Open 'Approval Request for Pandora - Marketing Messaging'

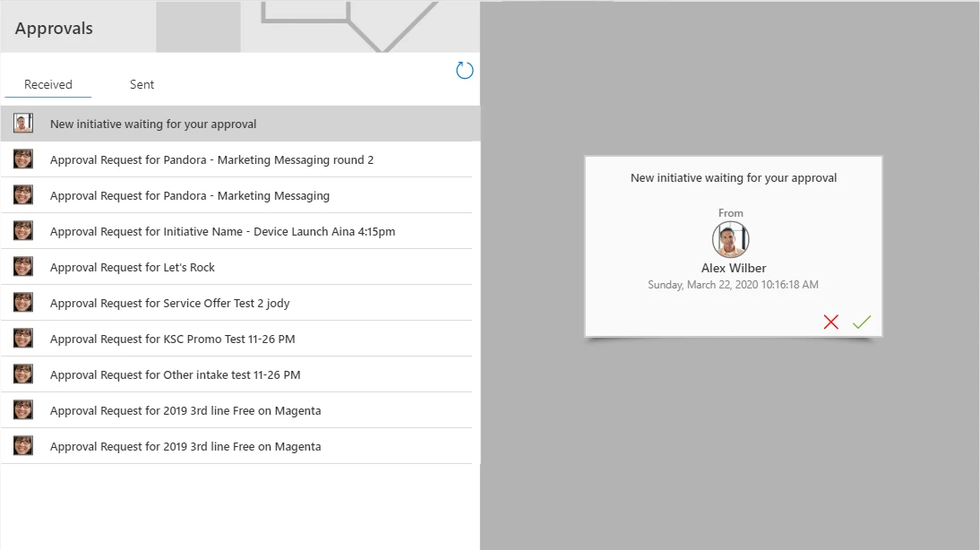pos(189,194)
